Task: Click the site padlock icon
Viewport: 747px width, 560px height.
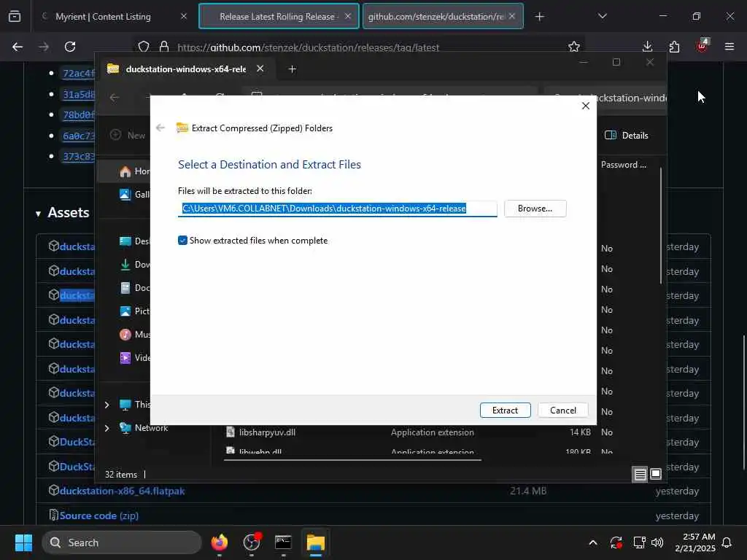Action: (x=164, y=47)
